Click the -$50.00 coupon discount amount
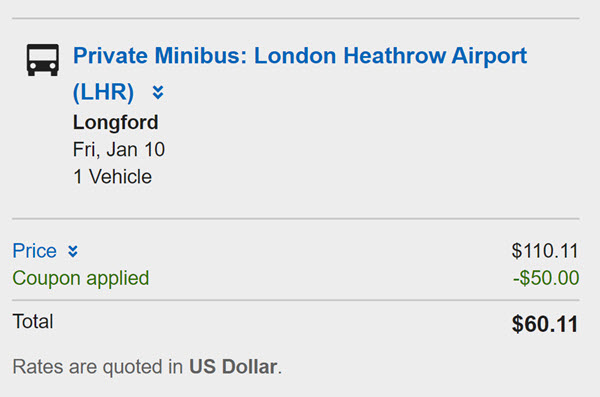Image resolution: width=600 pixels, height=397 pixels. click(x=546, y=278)
